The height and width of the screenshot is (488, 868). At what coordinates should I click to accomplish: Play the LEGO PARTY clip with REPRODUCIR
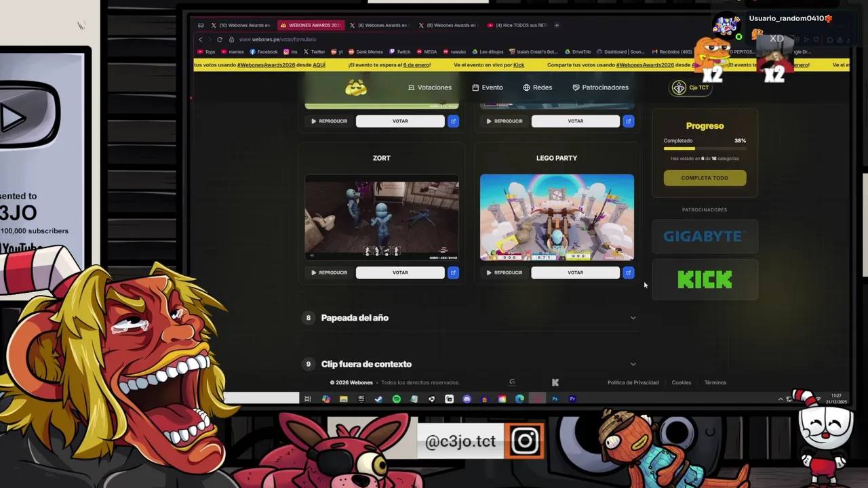coord(504,272)
